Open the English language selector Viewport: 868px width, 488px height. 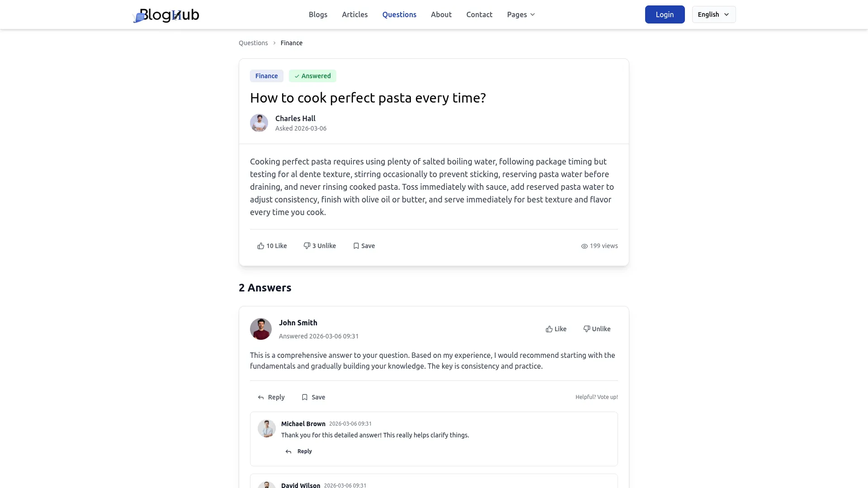(x=713, y=14)
